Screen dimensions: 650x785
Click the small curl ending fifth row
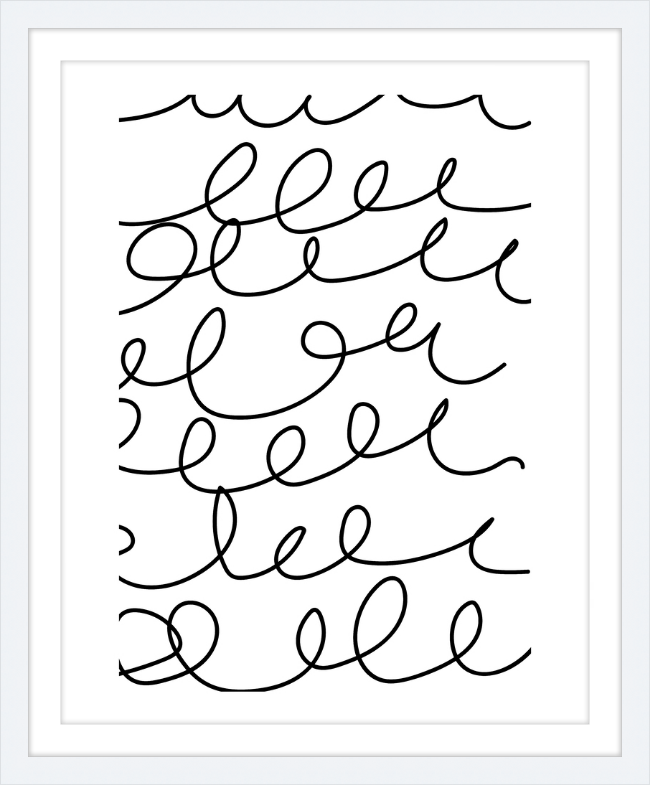coord(512,463)
